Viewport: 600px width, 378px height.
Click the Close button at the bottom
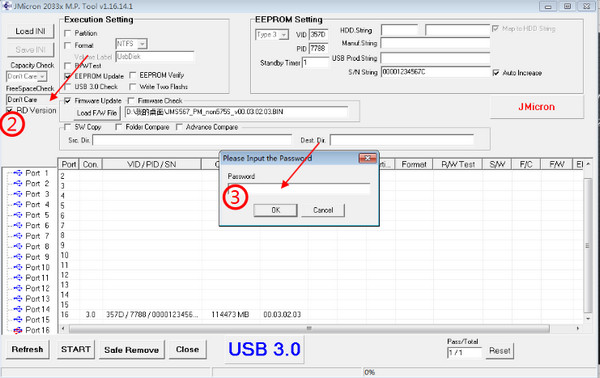click(x=188, y=349)
